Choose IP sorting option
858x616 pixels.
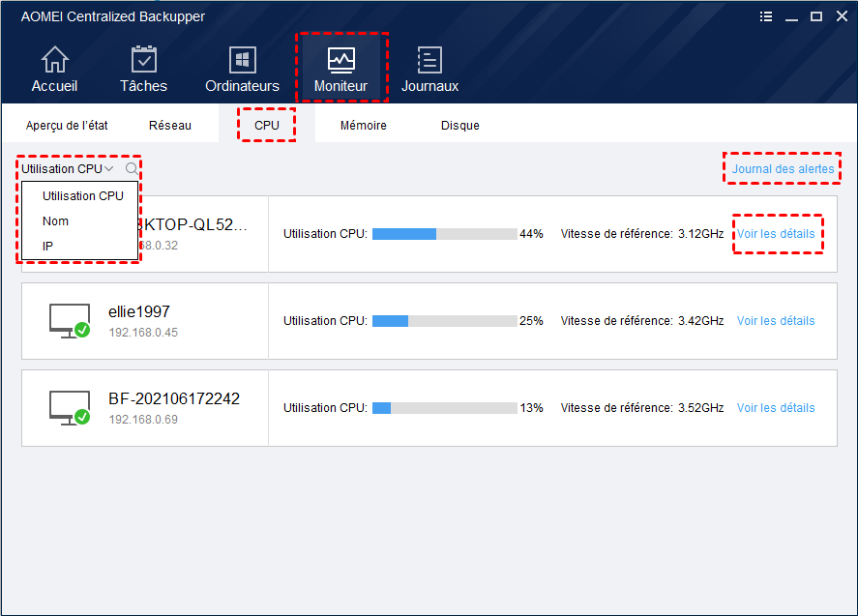(47, 247)
